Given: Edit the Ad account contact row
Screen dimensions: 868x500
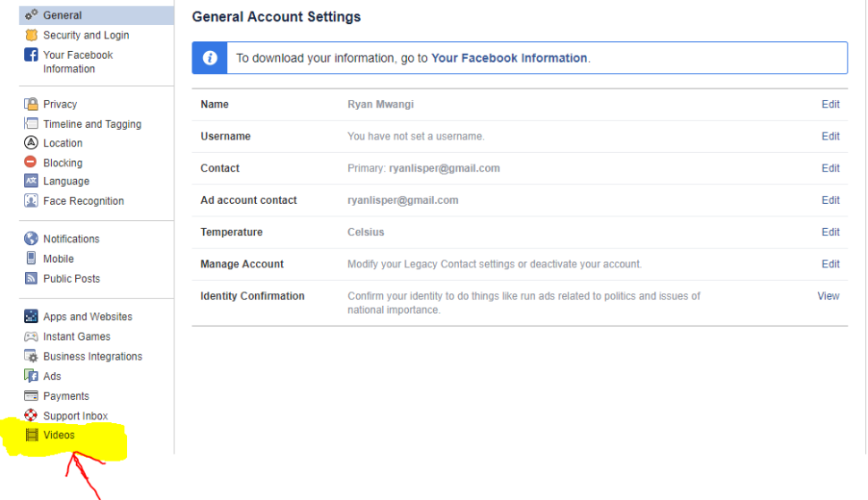Looking at the screenshot, I should 830,200.
